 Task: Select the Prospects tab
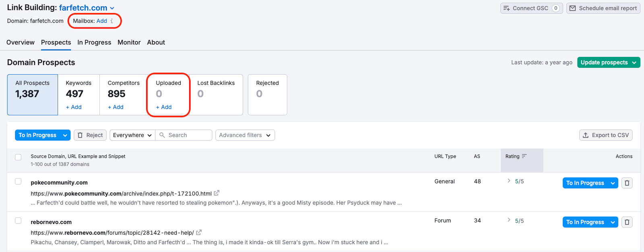coord(56,42)
